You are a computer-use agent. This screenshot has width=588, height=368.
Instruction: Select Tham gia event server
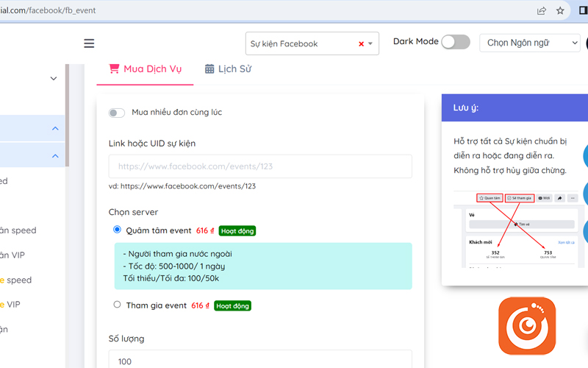tap(117, 305)
